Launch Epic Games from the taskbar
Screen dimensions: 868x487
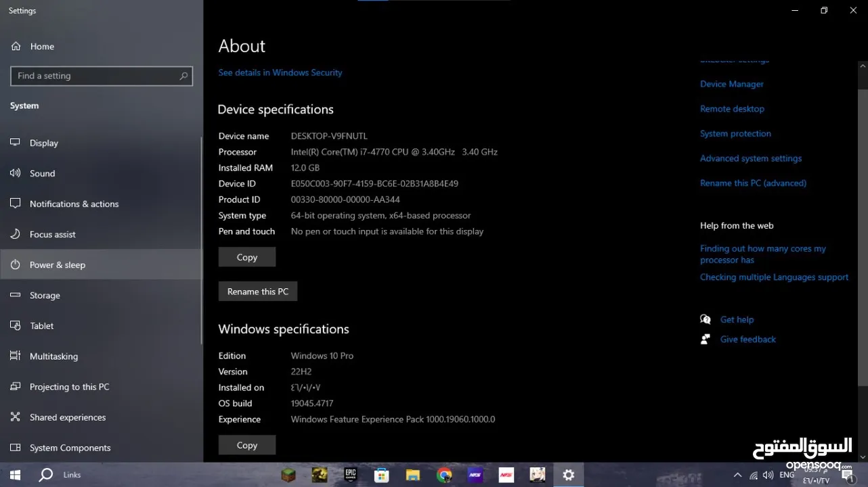pos(350,475)
